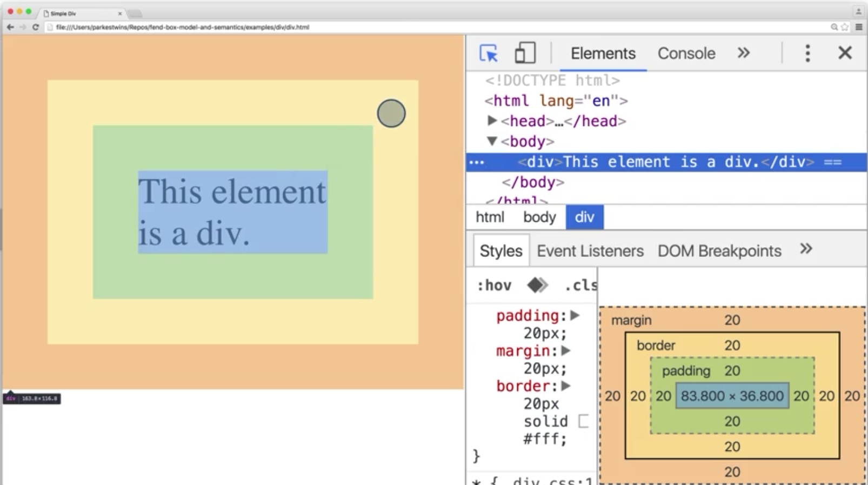Viewport: 868px width, 485px height.
Task: Open the Styles tab
Action: (501, 251)
